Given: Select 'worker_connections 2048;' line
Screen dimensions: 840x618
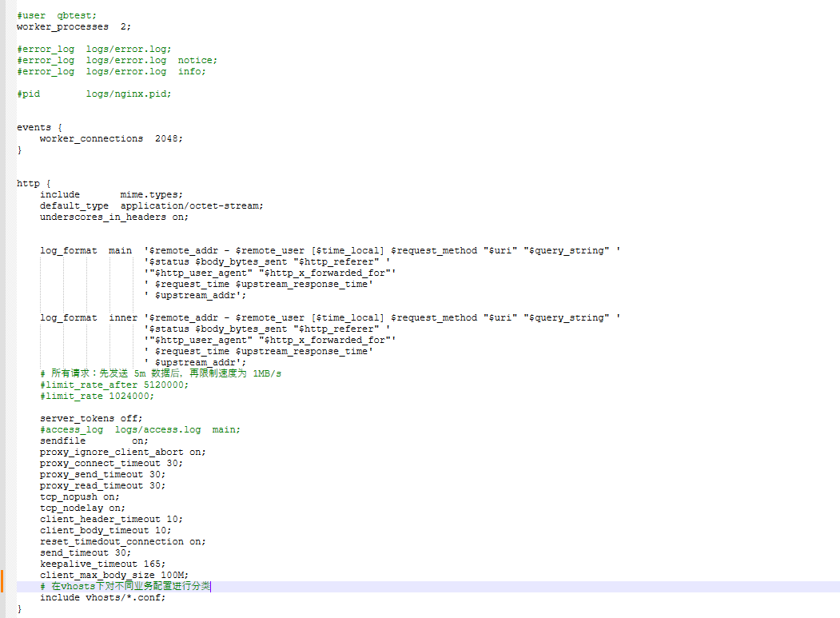Looking at the screenshot, I should point(111,139).
